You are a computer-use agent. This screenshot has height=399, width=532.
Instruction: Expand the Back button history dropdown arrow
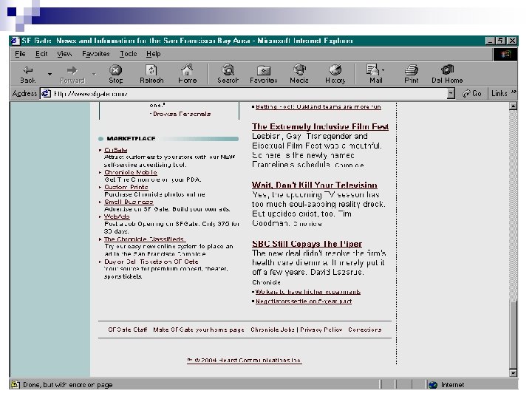50,74
